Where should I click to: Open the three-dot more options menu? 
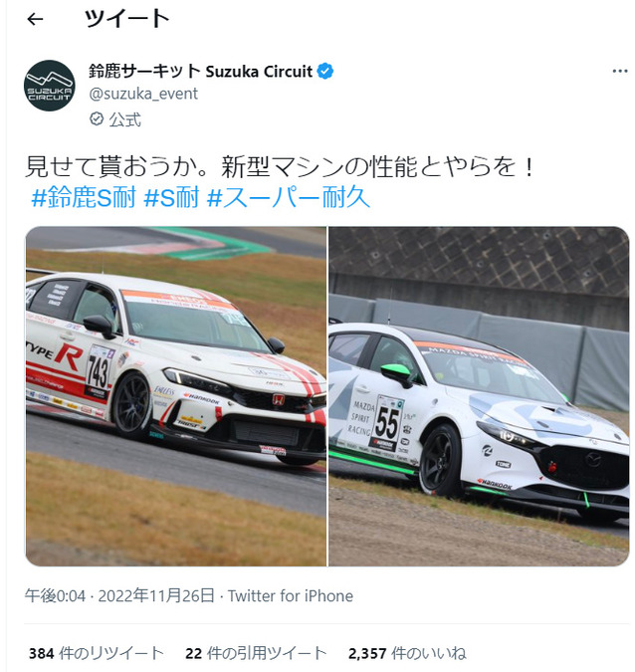(620, 71)
